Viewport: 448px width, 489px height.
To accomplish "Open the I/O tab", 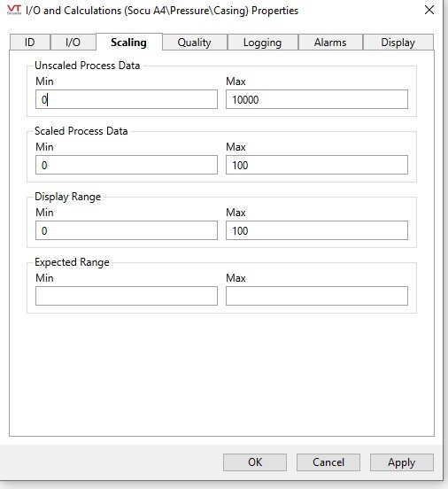I will (73, 43).
